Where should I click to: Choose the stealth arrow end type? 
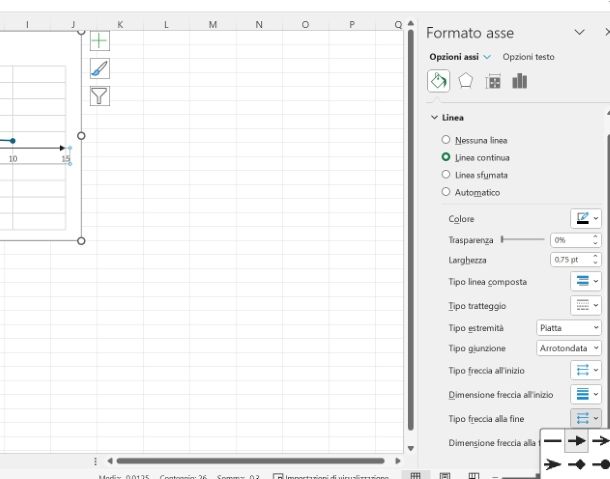[x=552, y=464]
